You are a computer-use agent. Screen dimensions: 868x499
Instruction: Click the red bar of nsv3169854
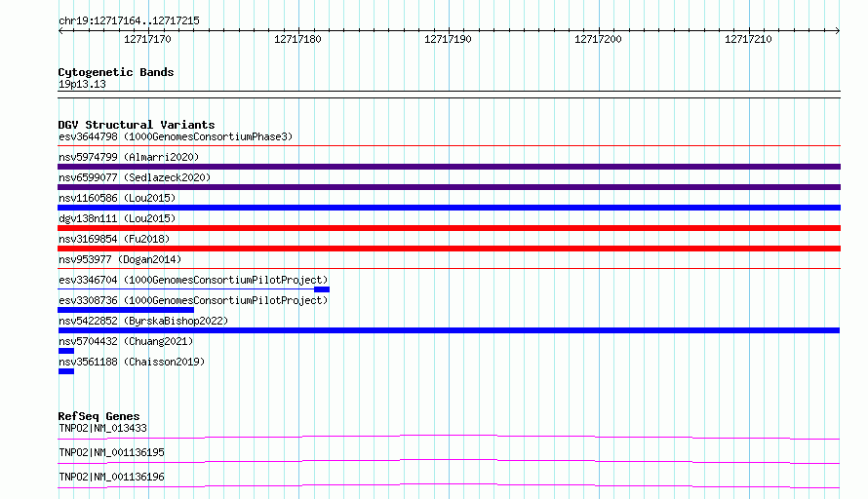[449, 249]
